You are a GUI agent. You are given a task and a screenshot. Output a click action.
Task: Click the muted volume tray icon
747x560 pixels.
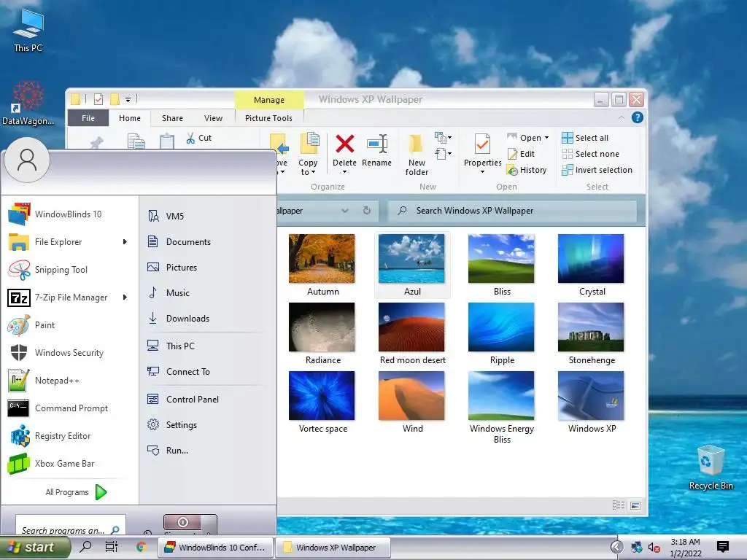pyautogui.click(x=654, y=548)
